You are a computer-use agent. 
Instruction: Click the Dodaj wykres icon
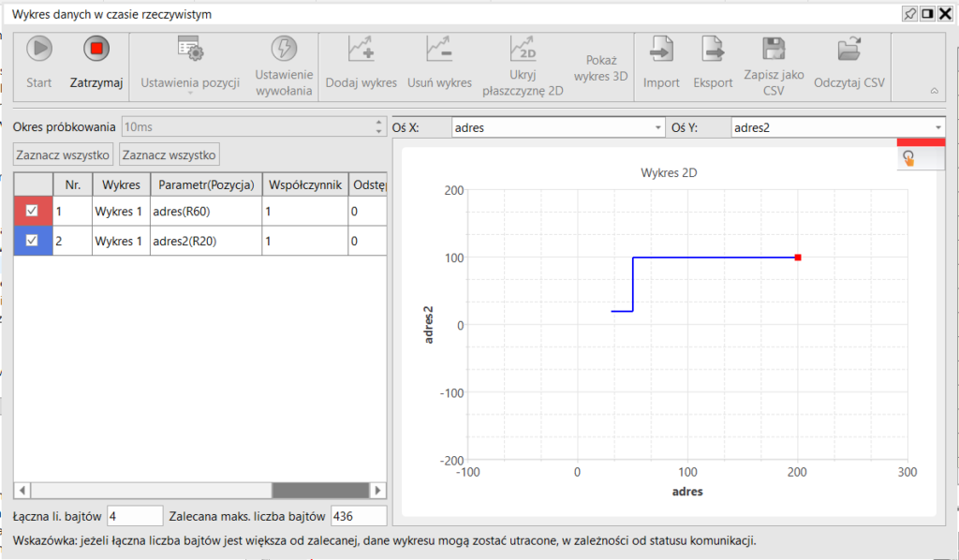[361, 49]
